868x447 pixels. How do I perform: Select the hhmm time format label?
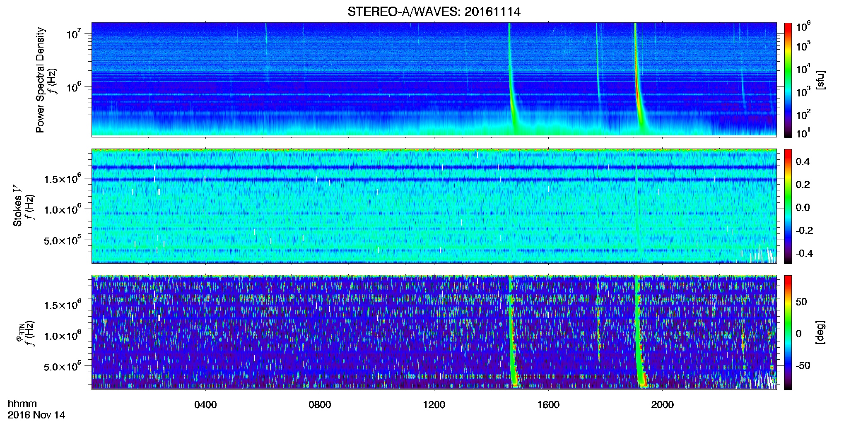pos(22,404)
